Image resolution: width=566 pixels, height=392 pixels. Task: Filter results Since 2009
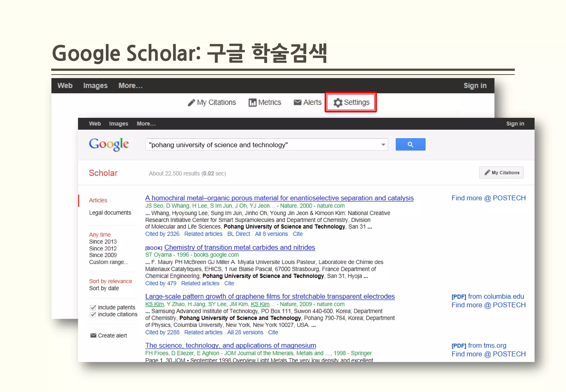(103, 255)
